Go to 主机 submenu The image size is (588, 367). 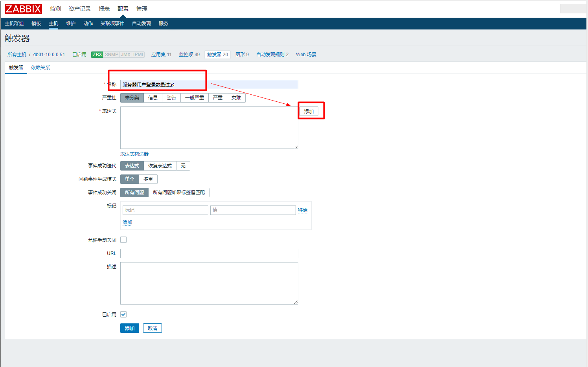[x=53, y=24]
